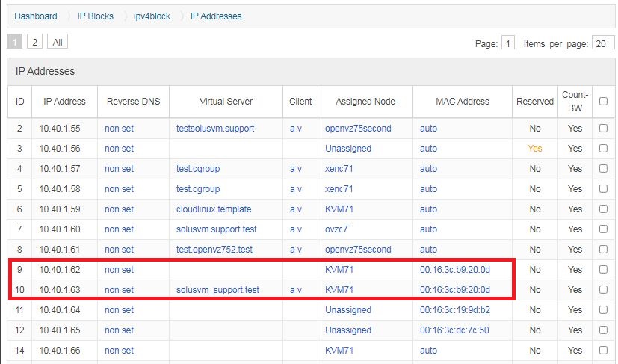Show All IP addresses button
Image resolution: width=618 pixels, height=364 pixels.
pyautogui.click(x=58, y=43)
